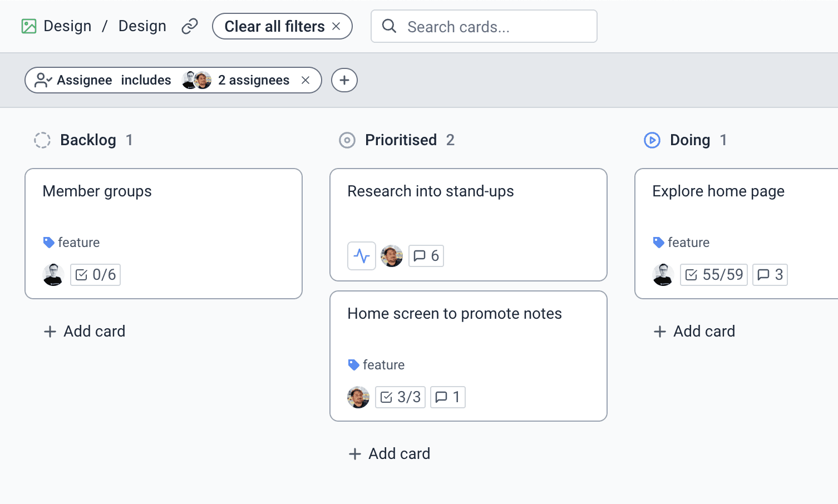Clear all filters

[282, 26]
